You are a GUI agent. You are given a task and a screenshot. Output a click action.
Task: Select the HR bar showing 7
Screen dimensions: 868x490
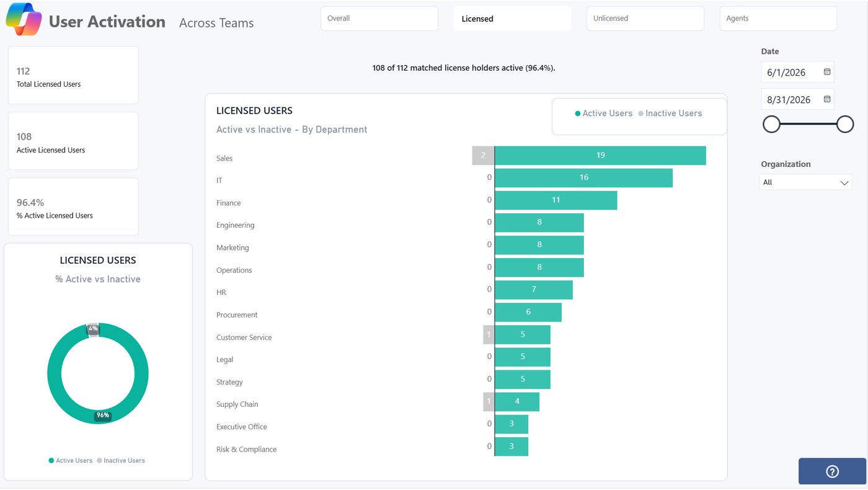click(534, 290)
